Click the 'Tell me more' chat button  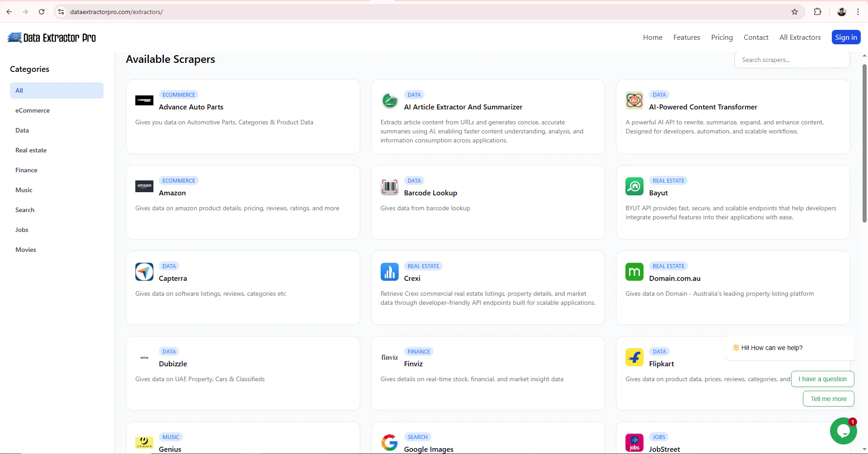(828, 399)
